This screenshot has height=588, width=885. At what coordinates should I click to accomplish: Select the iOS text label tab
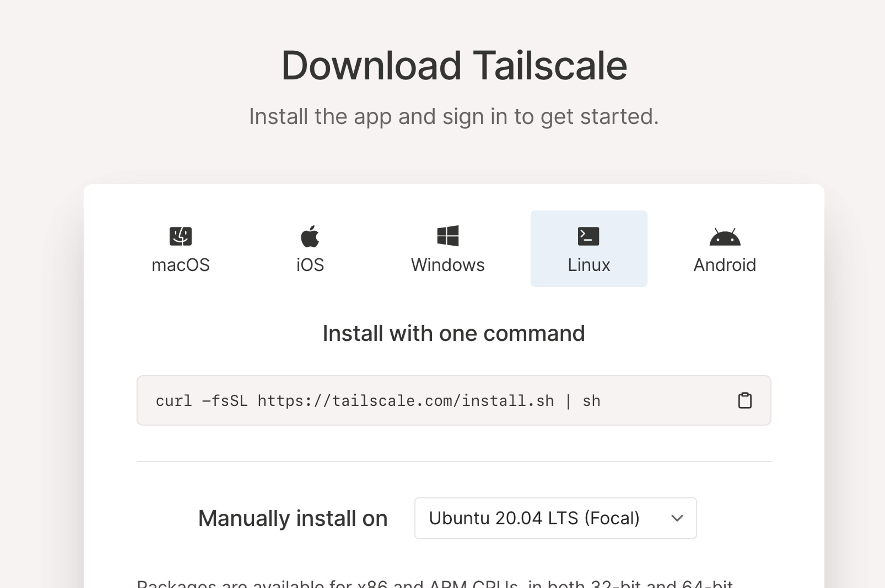point(310,265)
